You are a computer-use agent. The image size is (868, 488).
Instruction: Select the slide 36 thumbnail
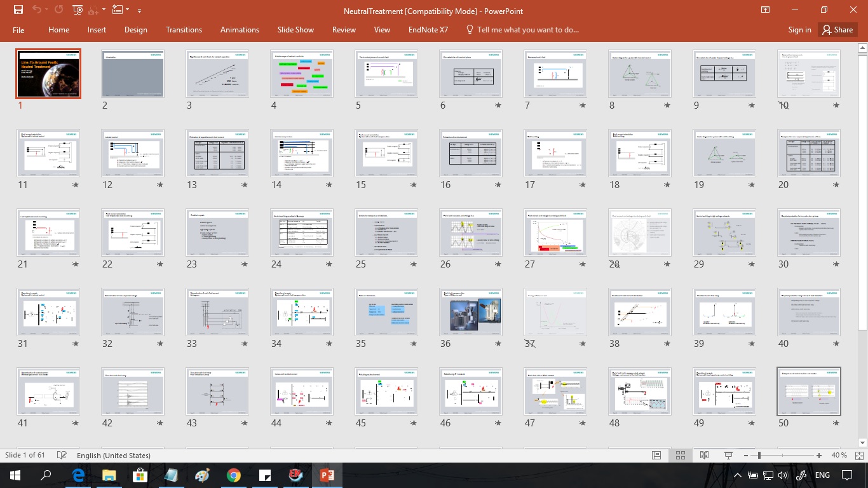[x=471, y=312]
